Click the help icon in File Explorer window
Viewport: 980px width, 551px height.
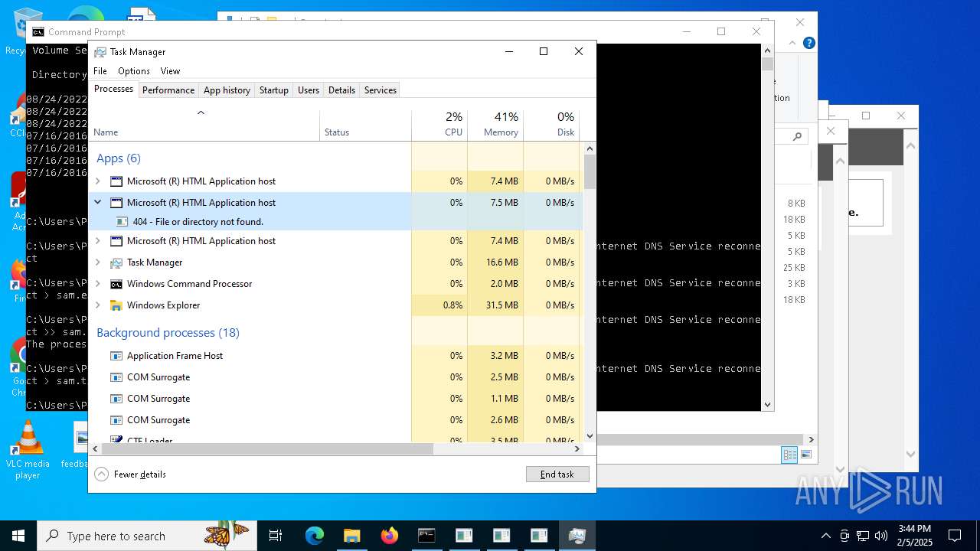808,44
